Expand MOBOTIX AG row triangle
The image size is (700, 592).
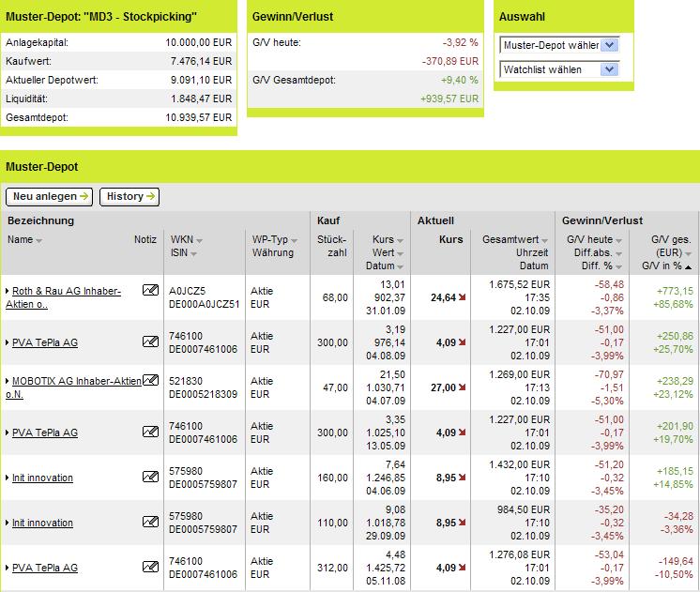(8, 381)
